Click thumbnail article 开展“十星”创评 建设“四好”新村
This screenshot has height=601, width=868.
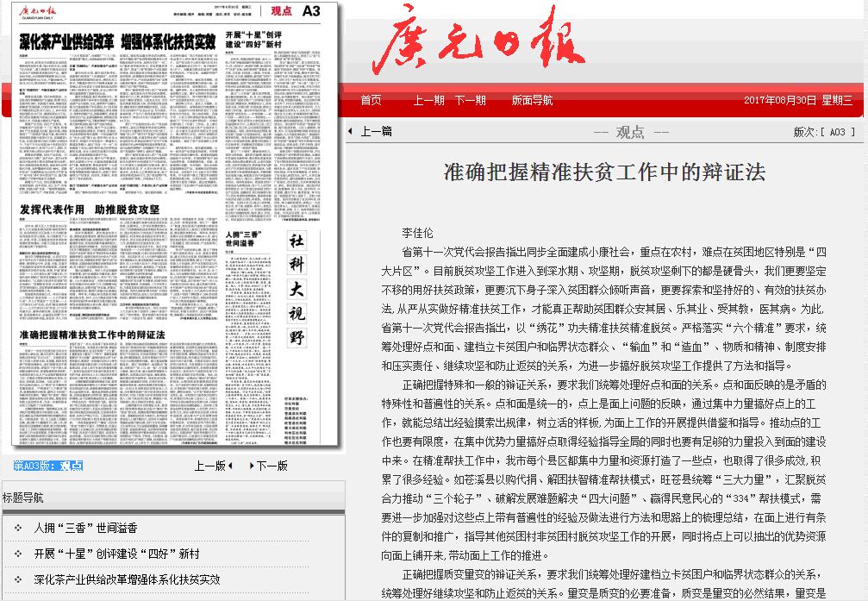tap(253, 40)
